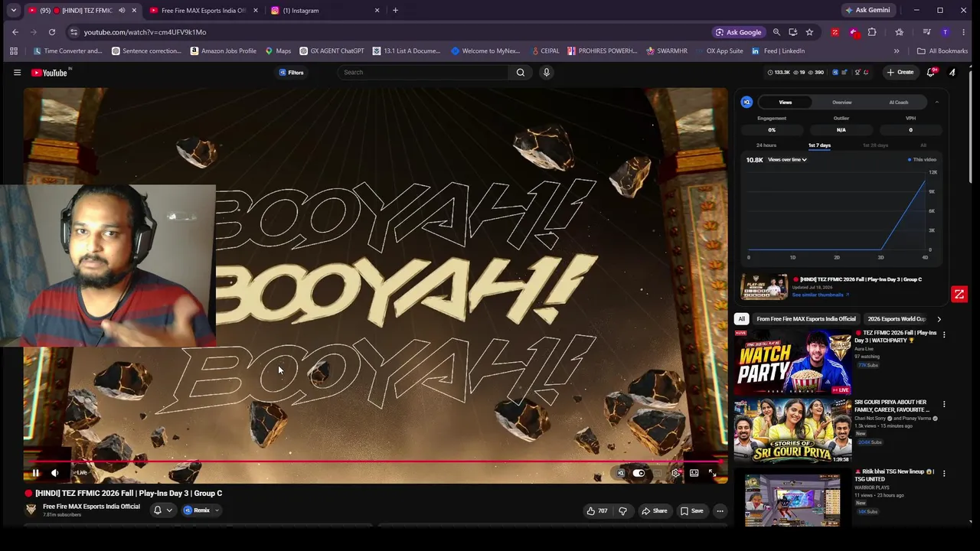Open the All Bookmarks folder
The image size is (980, 551).
pyautogui.click(x=942, y=51)
